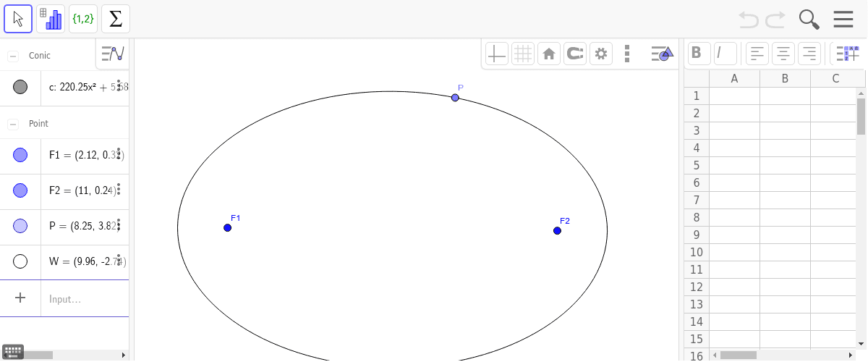Click the spreadsheet scrollbar left arrow
Image resolution: width=868 pixels, height=362 pixels.
click(715, 355)
